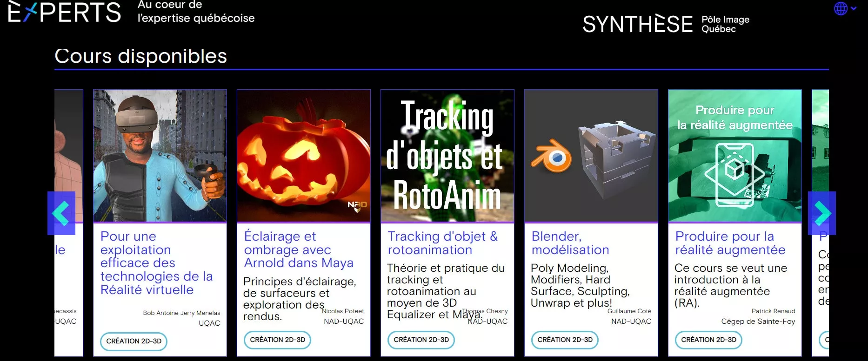Open the augmented reality phone thumbnail

735,156
